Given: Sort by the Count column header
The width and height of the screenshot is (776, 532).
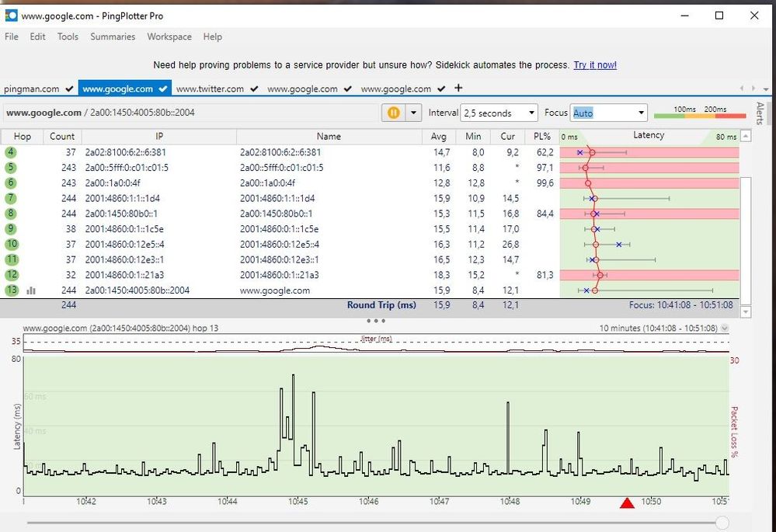Looking at the screenshot, I should coord(62,136).
